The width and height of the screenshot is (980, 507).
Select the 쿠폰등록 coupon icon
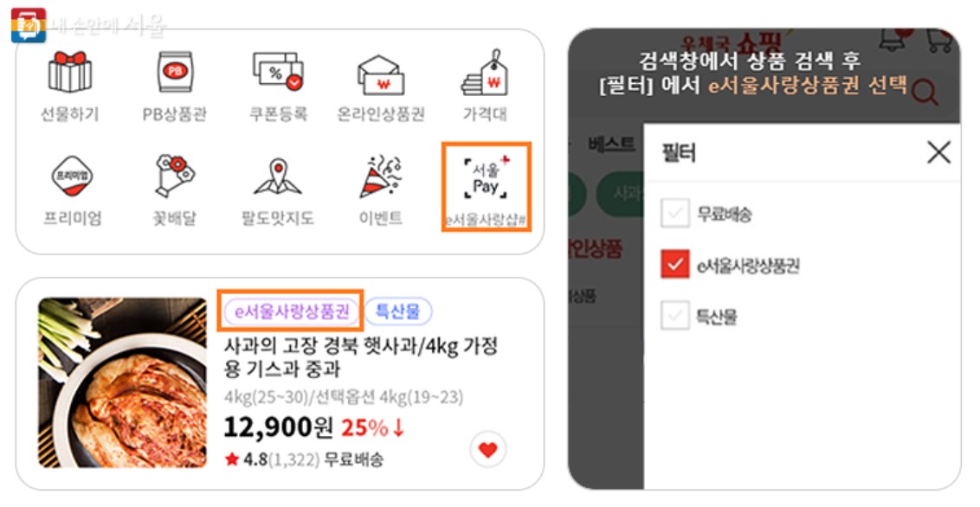[278, 73]
